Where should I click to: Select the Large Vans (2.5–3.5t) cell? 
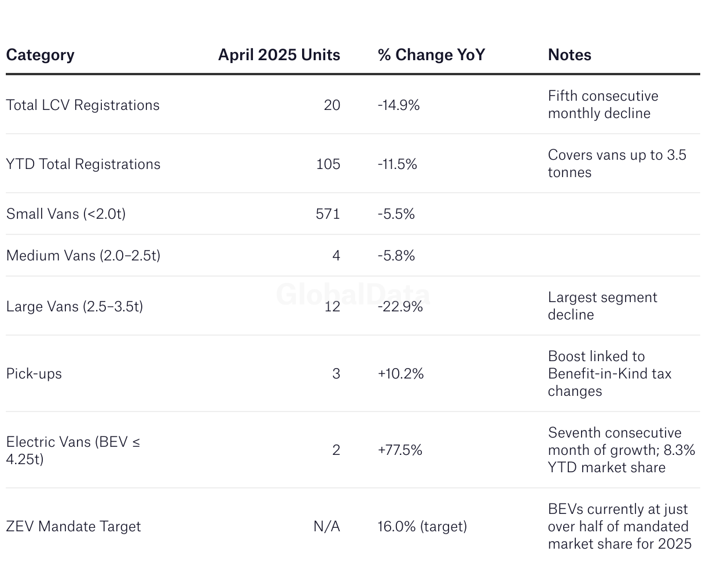[x=75, y=306]
